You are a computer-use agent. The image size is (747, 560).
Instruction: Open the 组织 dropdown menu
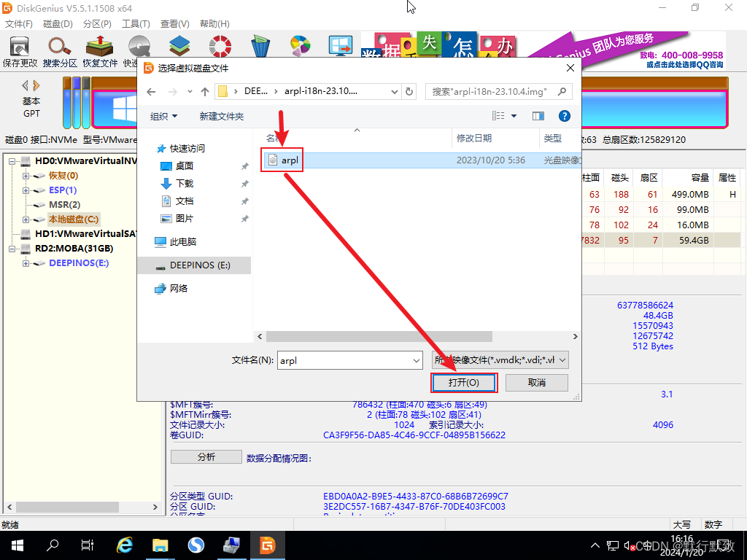coord(164,116)
